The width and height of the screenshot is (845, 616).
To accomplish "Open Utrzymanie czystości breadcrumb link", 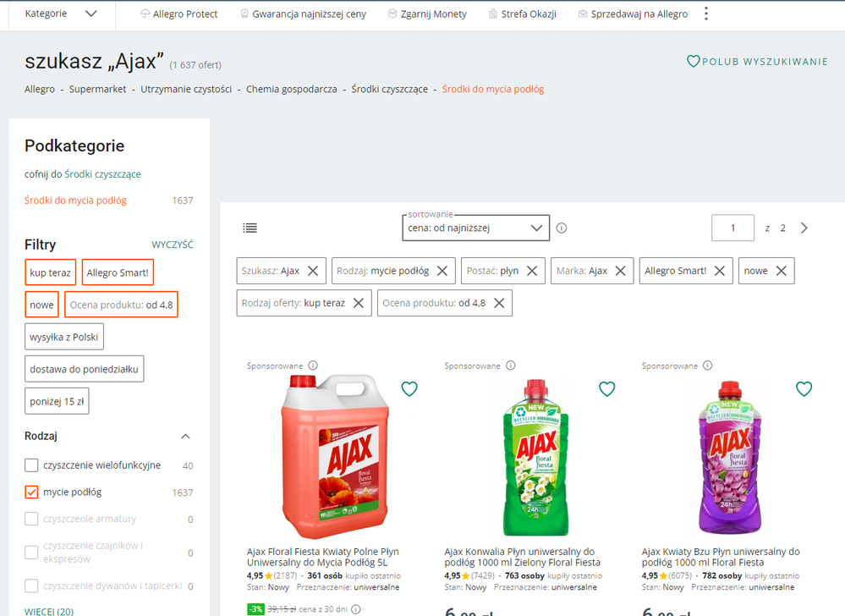I will (186, 89).
